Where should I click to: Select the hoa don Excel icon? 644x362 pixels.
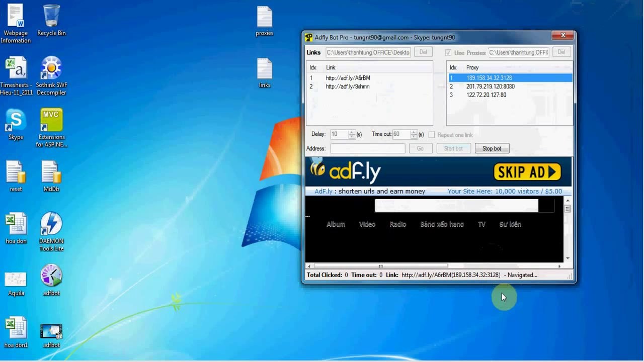coord(16,228)
